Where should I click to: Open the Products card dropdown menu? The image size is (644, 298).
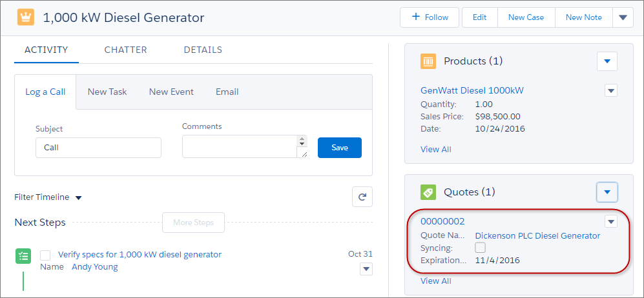point(607,61)
